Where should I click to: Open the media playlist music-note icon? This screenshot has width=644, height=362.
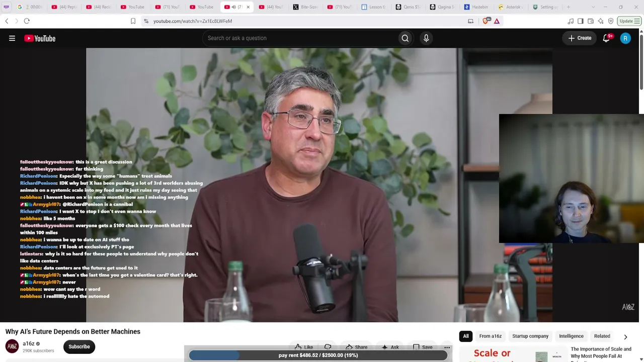(x=571, y=21)
